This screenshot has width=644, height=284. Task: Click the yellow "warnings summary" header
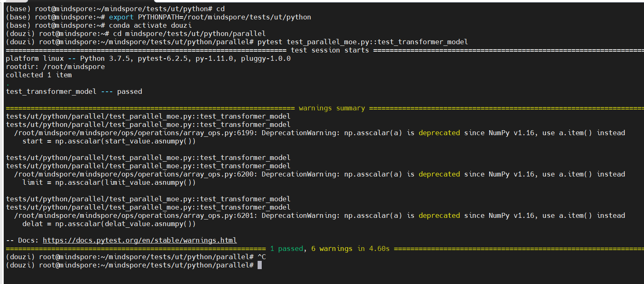tap(331, 108)
